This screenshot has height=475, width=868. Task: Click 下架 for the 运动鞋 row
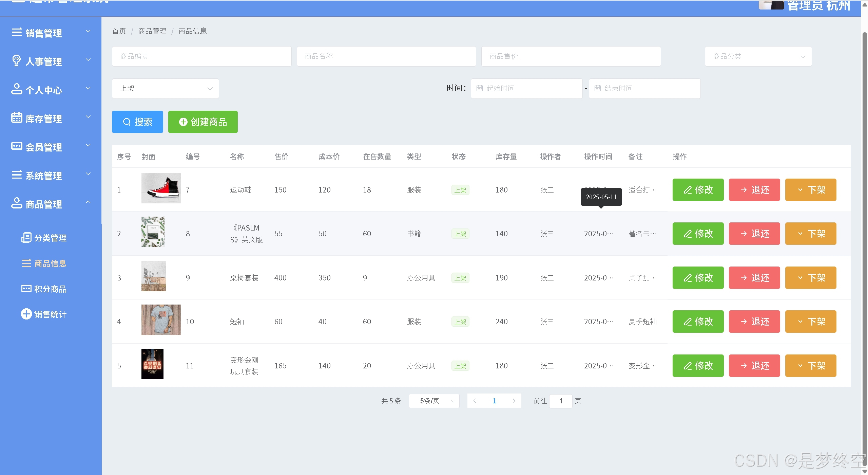810,190
